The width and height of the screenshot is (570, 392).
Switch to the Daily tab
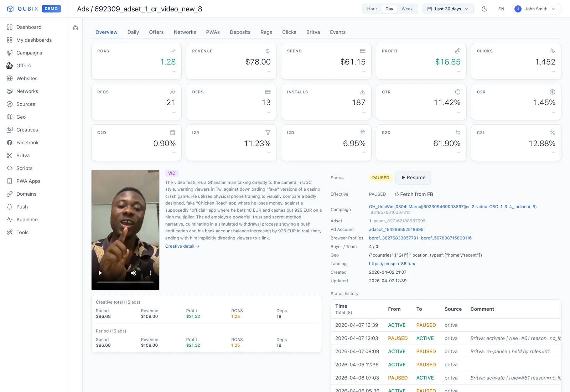(x=133, y=32)
